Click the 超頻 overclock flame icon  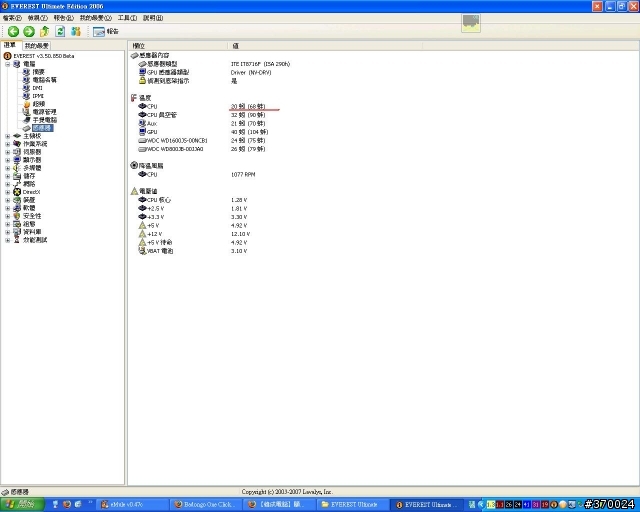tap(27, 104)
